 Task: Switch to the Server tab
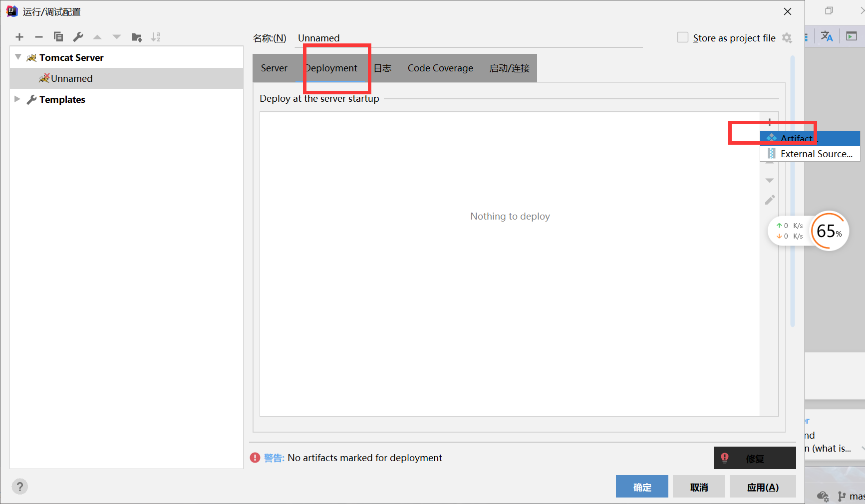point(274,68)
